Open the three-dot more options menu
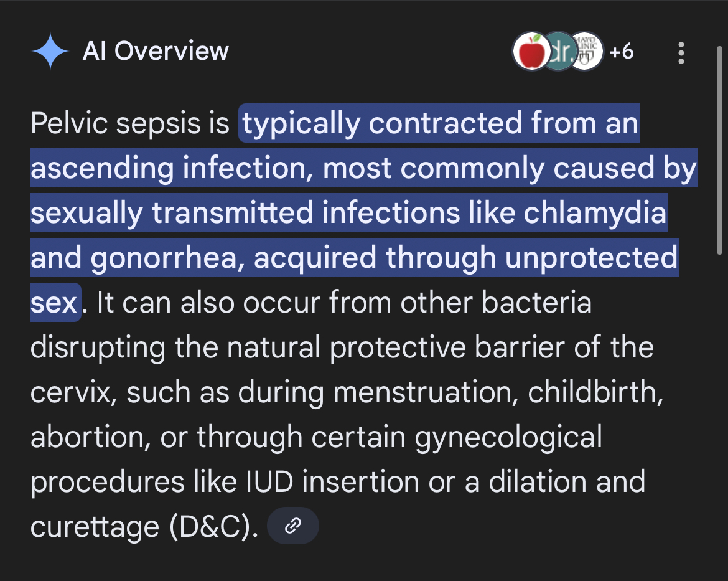The image size is (728, 581). click(x=681, y=53)
